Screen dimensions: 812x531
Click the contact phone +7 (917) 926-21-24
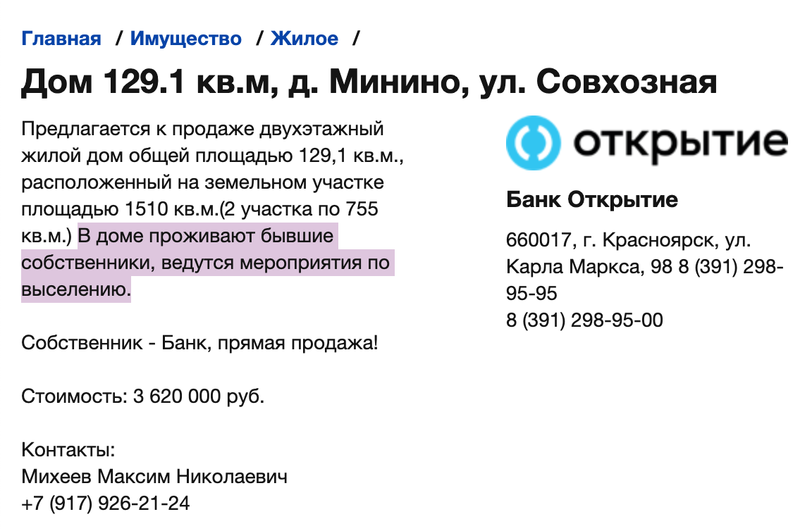(106, 504)
